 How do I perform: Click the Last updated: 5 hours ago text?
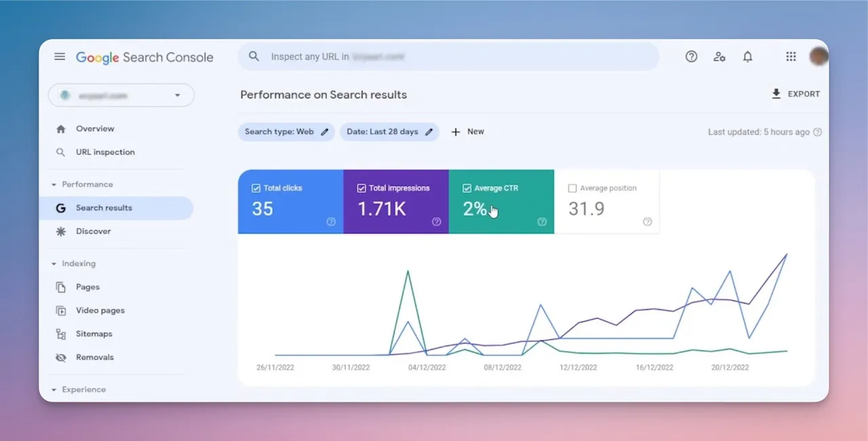pyautogui.click(x=759, y=132)
